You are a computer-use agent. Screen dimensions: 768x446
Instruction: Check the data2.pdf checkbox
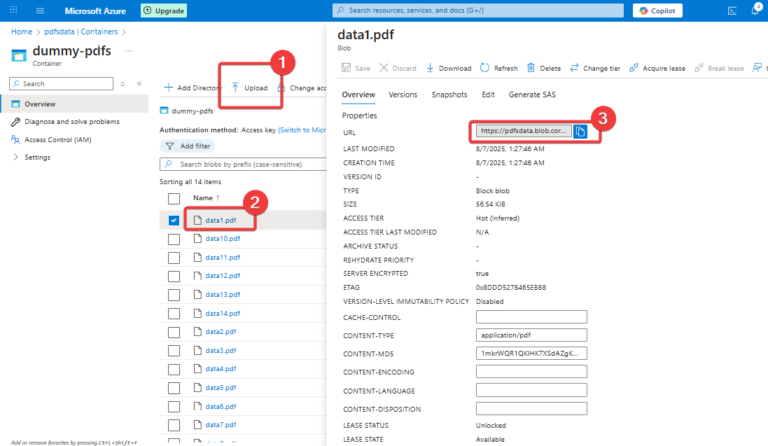(174, 332)
